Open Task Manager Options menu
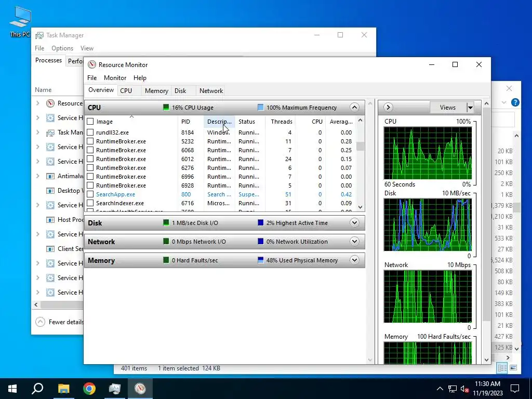Image resolution: width=532 pixels, height=399 pixels. point(62,48)
